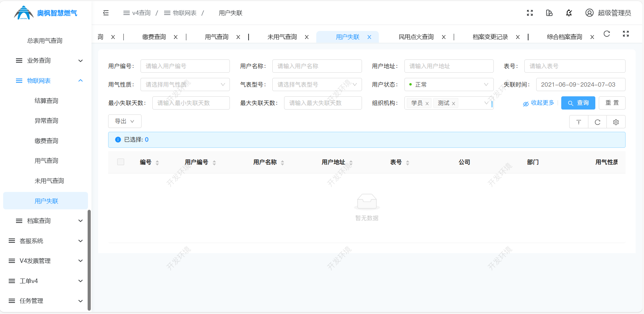Switch to 民用点火查询 tab
The height and width of the screenshot is (314, 644).
(x=416, y=37)
